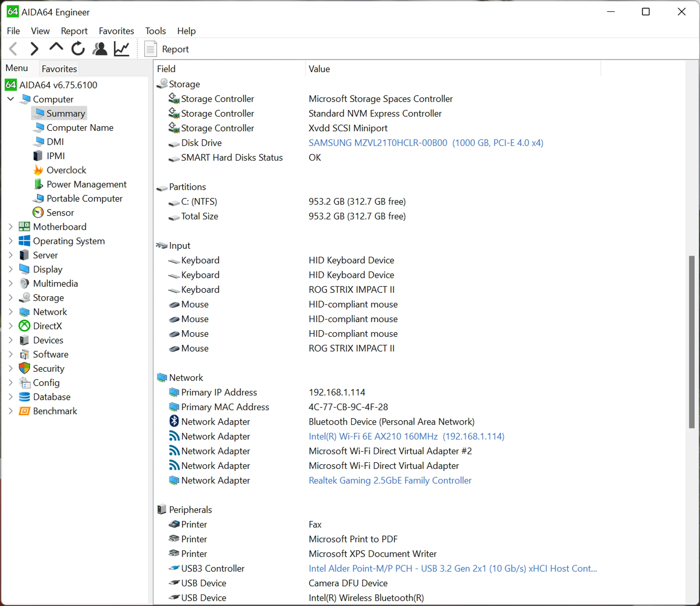Click the Multimedia speaker icon
The width and height of the screenshot is (700, 606).
coord(24,283)
